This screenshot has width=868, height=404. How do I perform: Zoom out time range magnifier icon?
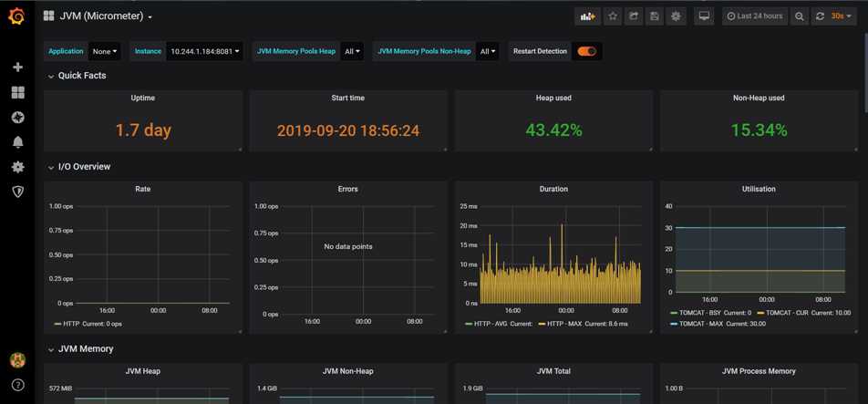tap(800, 16)
